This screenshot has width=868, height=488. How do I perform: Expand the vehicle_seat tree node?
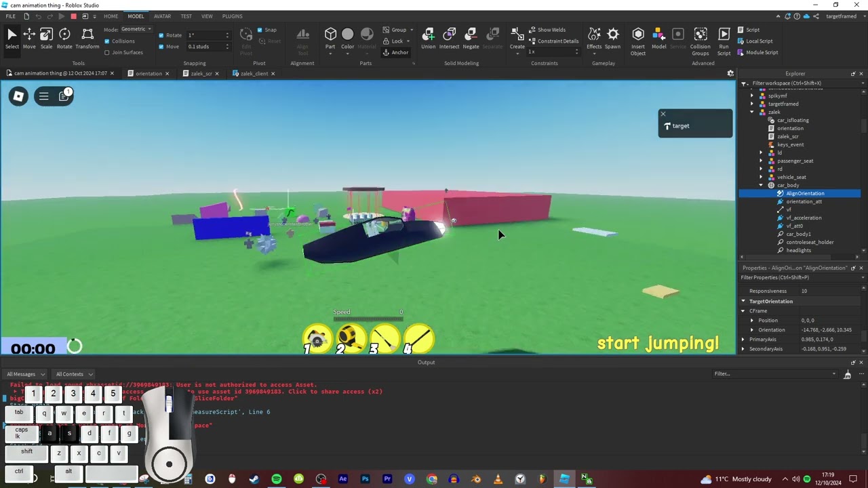click(x=761, y=177)
